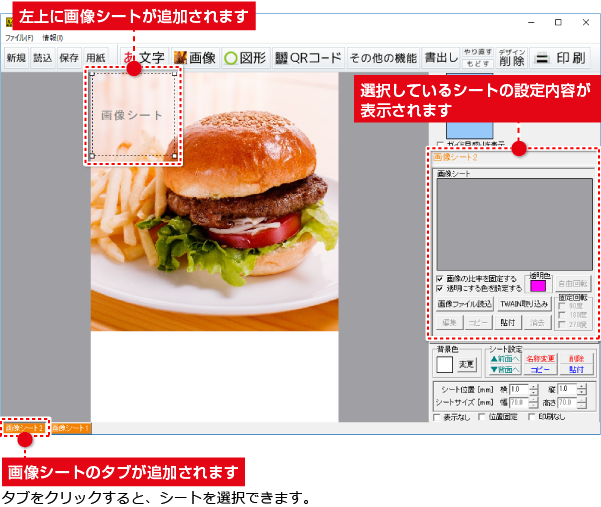Viewport: 601px width, 507px height.
Task: Click the magenta 透明色 color swatch
Action: point(538,286)
